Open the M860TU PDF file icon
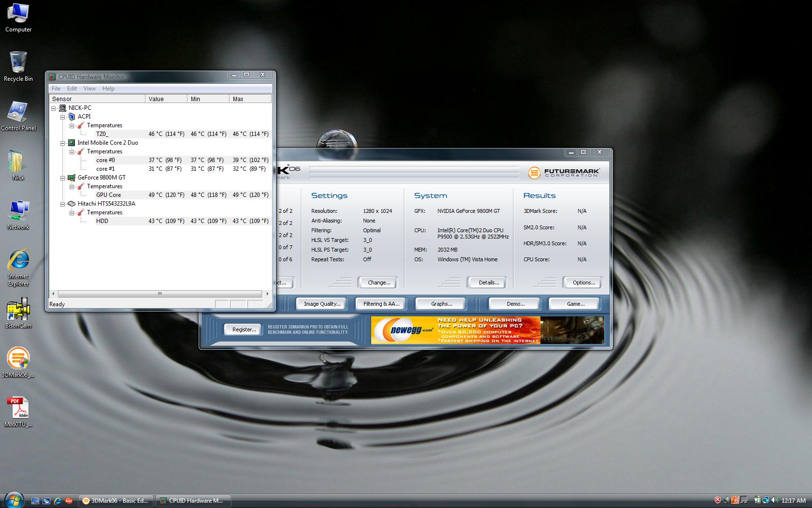 18,412
